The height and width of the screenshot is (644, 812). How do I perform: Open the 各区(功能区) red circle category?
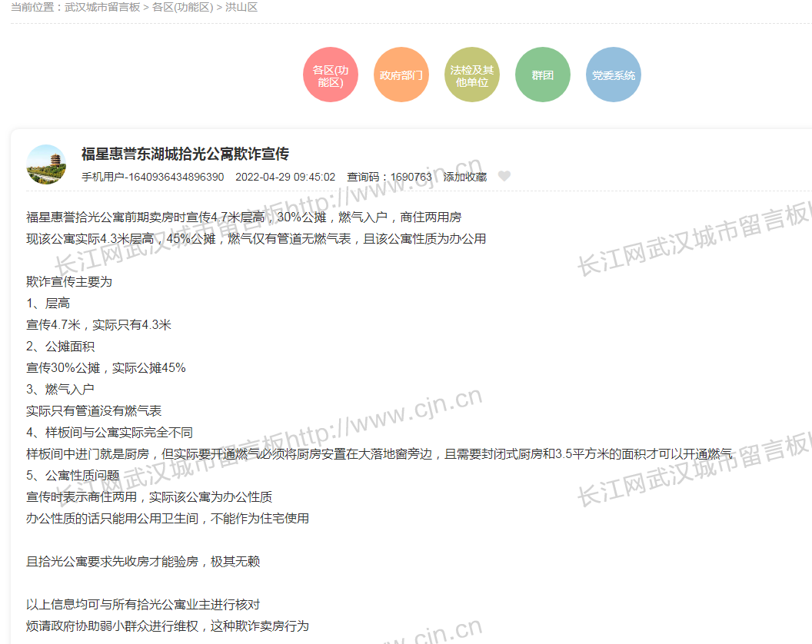tap(331, 75)
